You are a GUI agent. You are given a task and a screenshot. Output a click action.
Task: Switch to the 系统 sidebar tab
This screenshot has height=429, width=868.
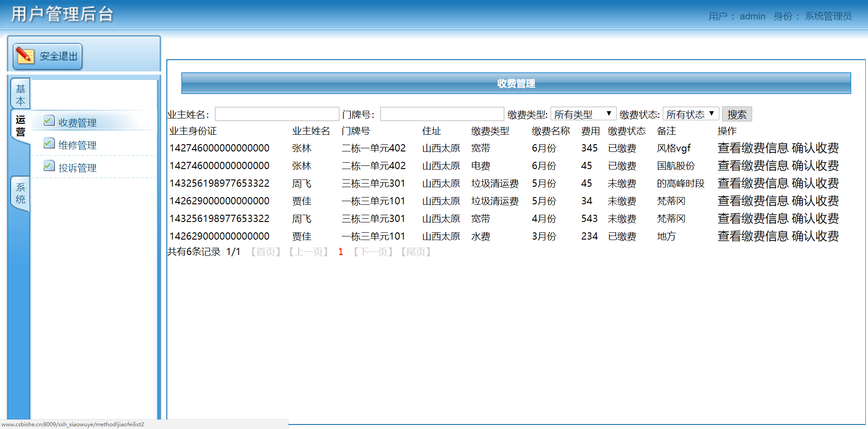click(x=20, y=193)
